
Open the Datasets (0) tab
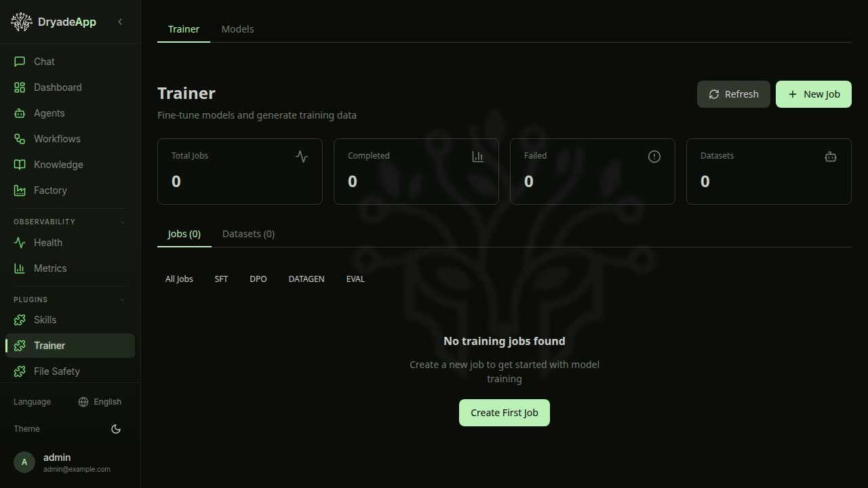[248, 234]
